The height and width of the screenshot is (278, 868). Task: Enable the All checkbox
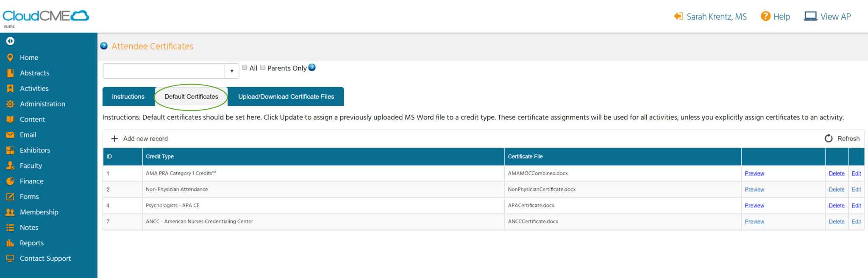tap(245, 67)
